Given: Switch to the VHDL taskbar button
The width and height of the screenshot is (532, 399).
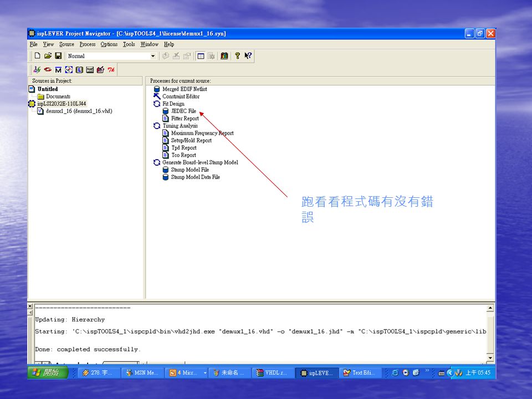Looking at the screenshot, I should (272, 372).
